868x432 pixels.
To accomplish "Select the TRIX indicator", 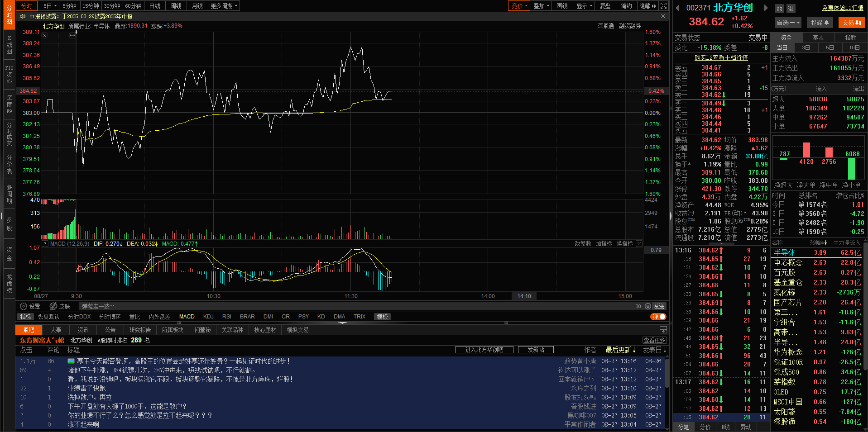I will tap(360, 317).
